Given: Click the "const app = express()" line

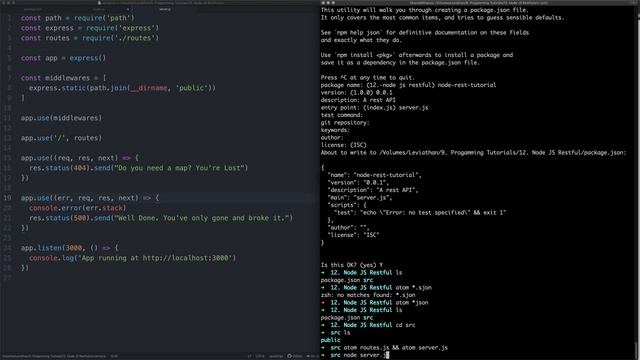Looking at the screenshot, I should coord(63,58).
